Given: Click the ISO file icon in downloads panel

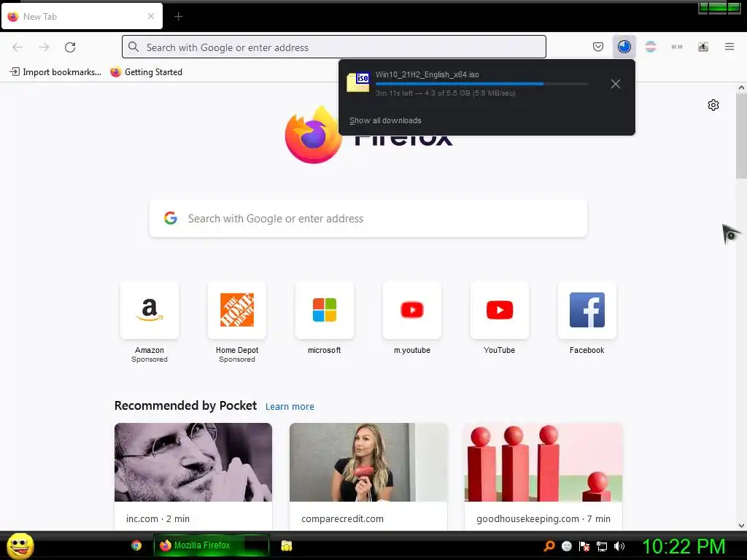Looking at the screenshot, I should tap(357, 82).
